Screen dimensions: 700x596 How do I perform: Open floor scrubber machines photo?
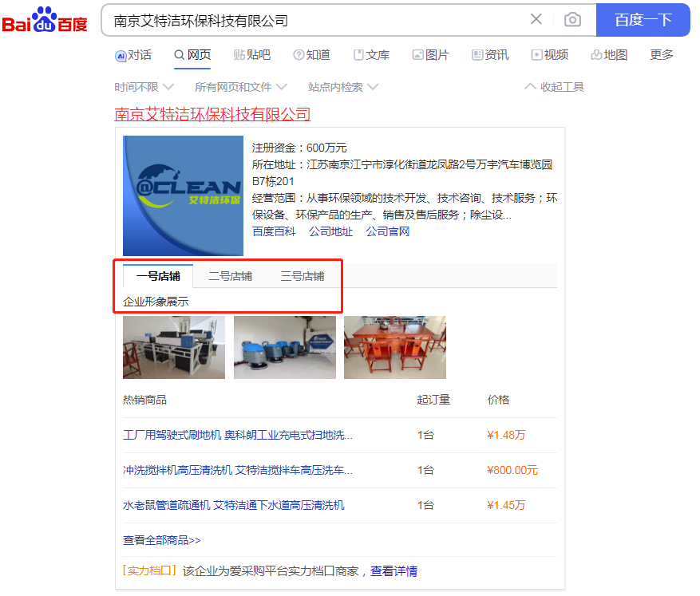pos(285,348)
